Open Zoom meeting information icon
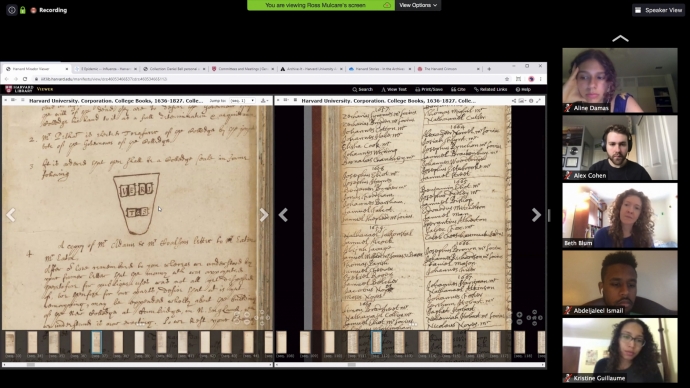 12,10
